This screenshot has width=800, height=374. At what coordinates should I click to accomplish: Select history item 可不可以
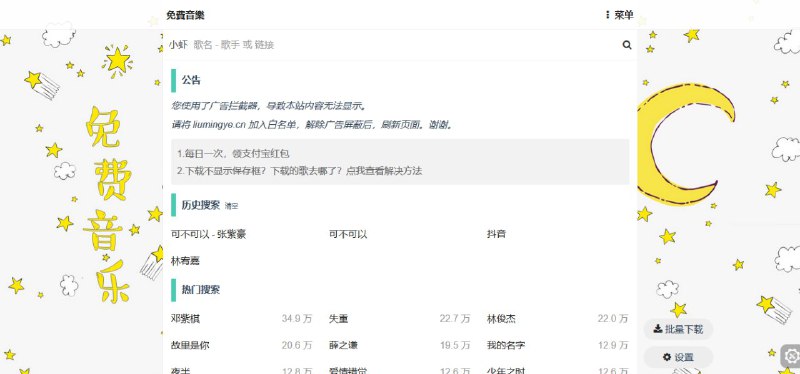click(348, 235)
